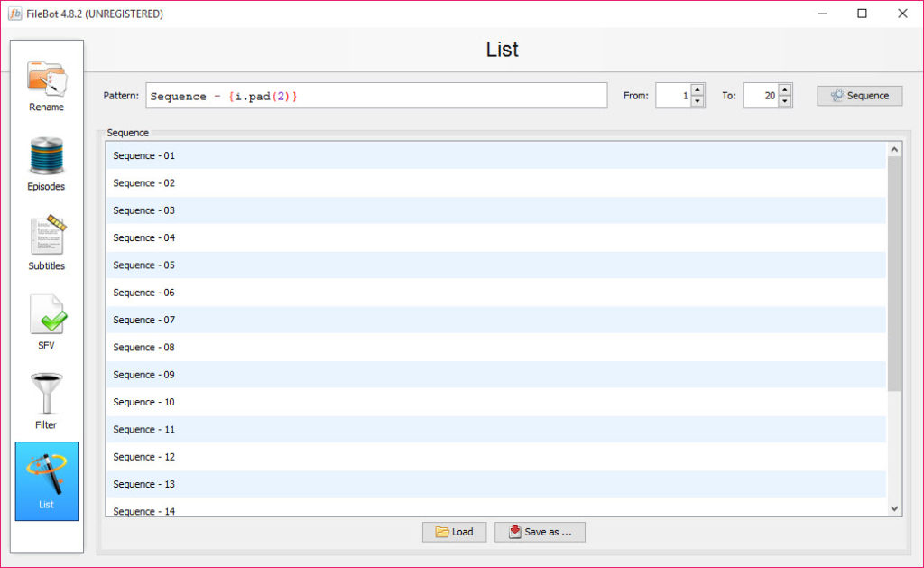Select row "Sequence - 08"
The image size is (924, 568).
(x=496, y=348)
